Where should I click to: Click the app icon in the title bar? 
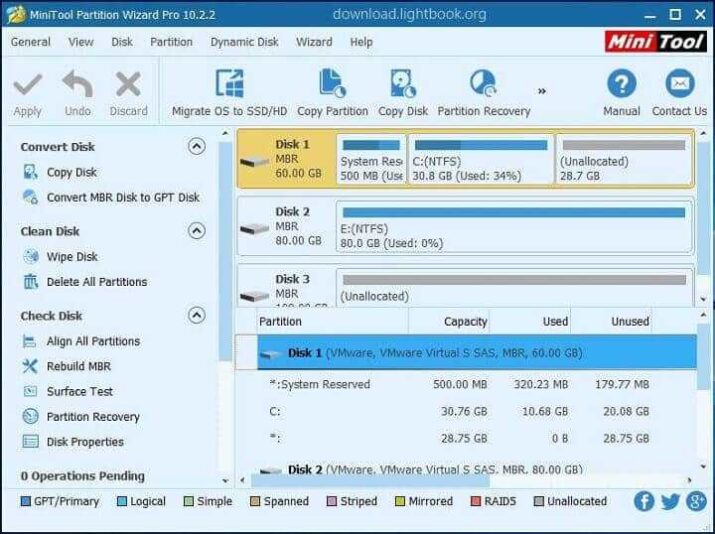click(16, 15)
